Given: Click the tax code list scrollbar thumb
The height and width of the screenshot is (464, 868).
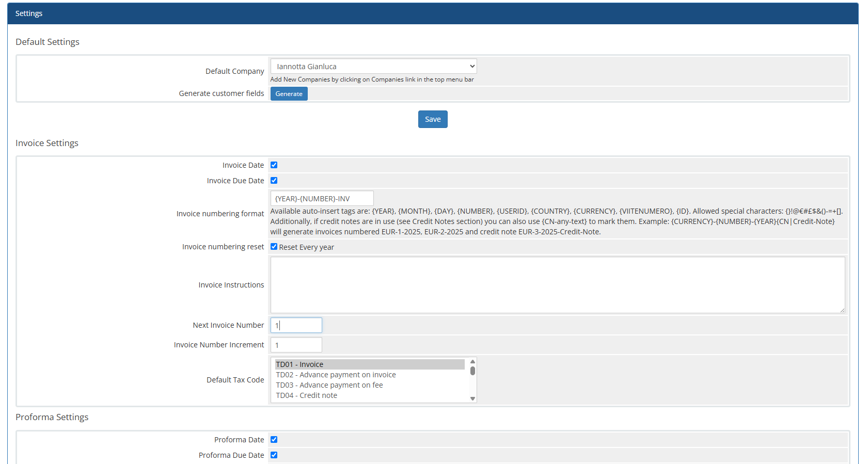Looking at the screenshot, I should 472,371.
